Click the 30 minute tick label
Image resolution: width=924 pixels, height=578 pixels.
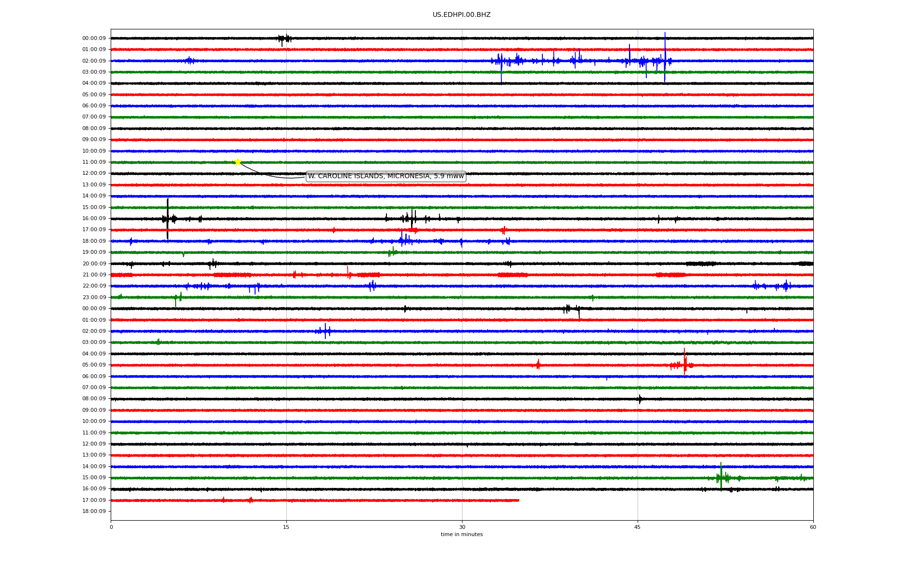pyautogui.click(x=462, y=527)
